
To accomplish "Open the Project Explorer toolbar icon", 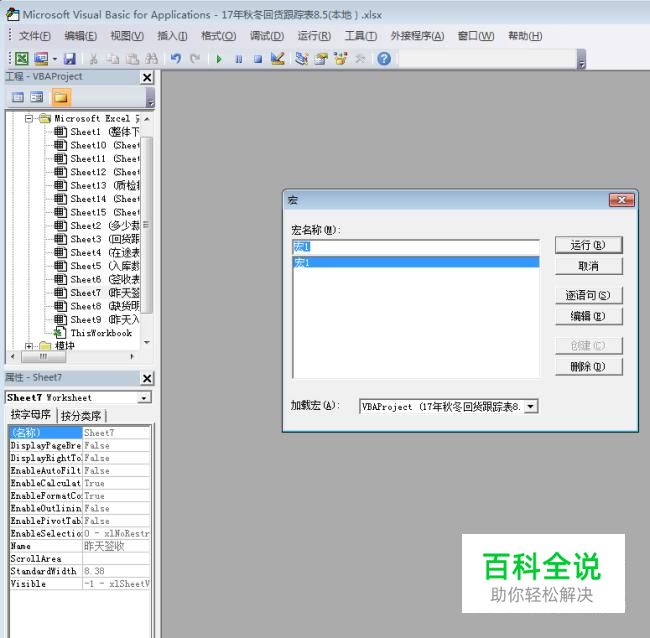I will click(301, 59).
